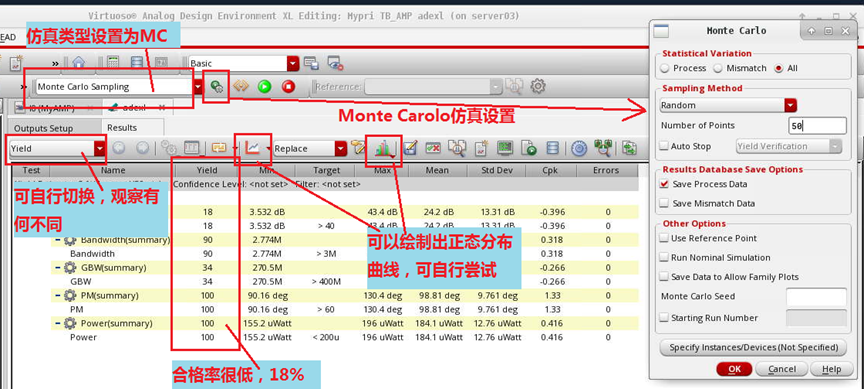Plot results using the line graph icon

click(253, 148)
